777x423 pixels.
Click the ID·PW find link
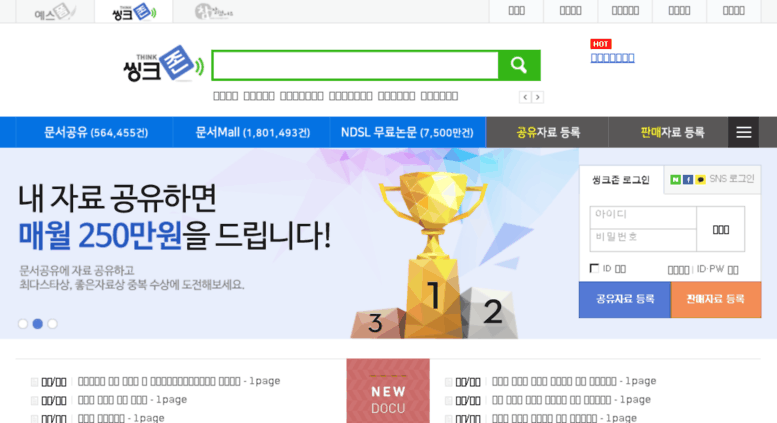tap(718, 269)
